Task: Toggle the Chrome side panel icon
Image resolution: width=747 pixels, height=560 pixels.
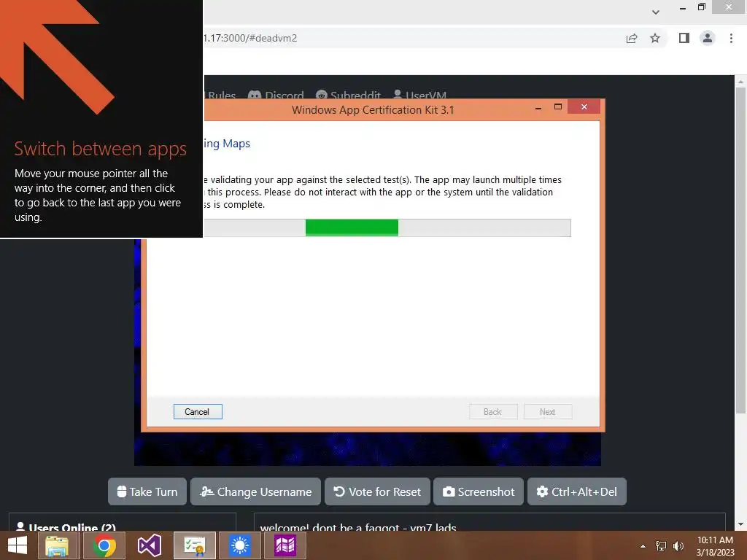Action: tap(684, 38)
